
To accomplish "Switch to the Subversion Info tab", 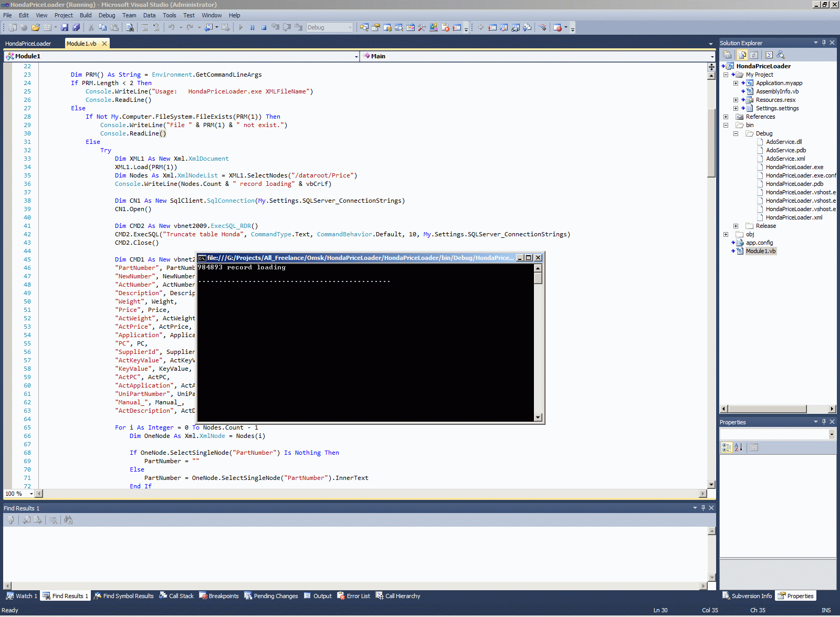I will 747,596.
